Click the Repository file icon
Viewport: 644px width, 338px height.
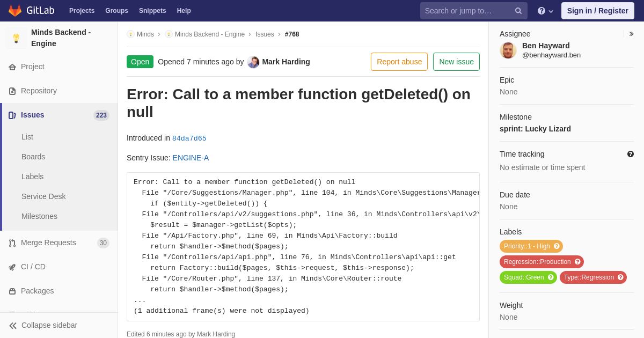[x=12, y=91]
